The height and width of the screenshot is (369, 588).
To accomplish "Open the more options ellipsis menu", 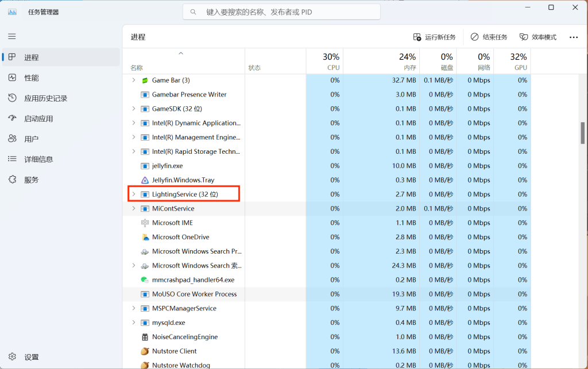I will coord(574,37).
